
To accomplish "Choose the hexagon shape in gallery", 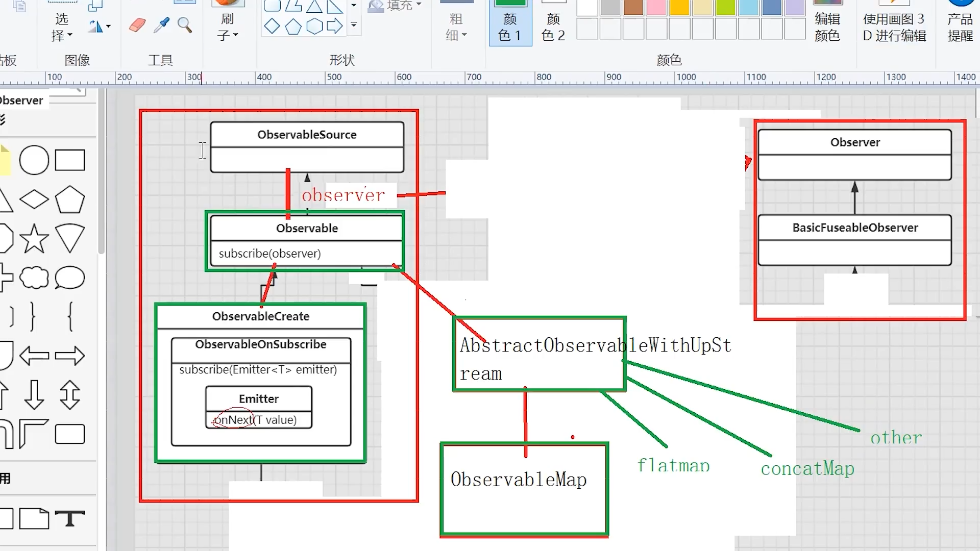I will tap(314, 26).
